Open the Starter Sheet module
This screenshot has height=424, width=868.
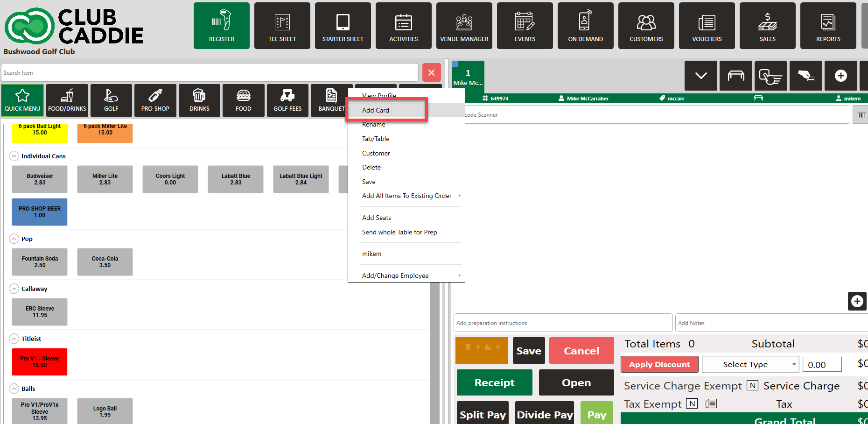tap(343, 26)
